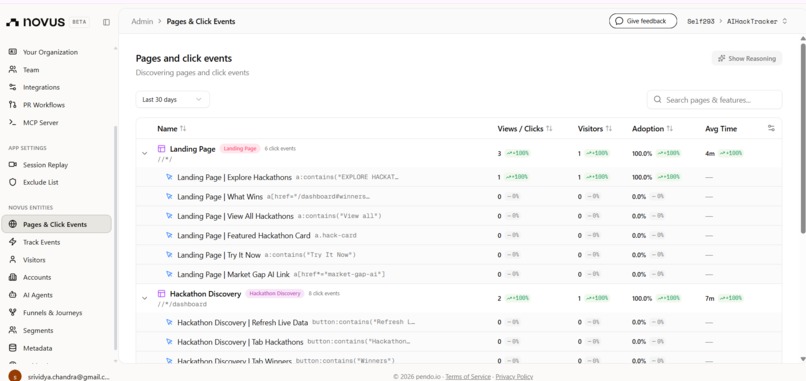
Task: Click the page vertical scrollbar
Action: click(x=803, y=139)
